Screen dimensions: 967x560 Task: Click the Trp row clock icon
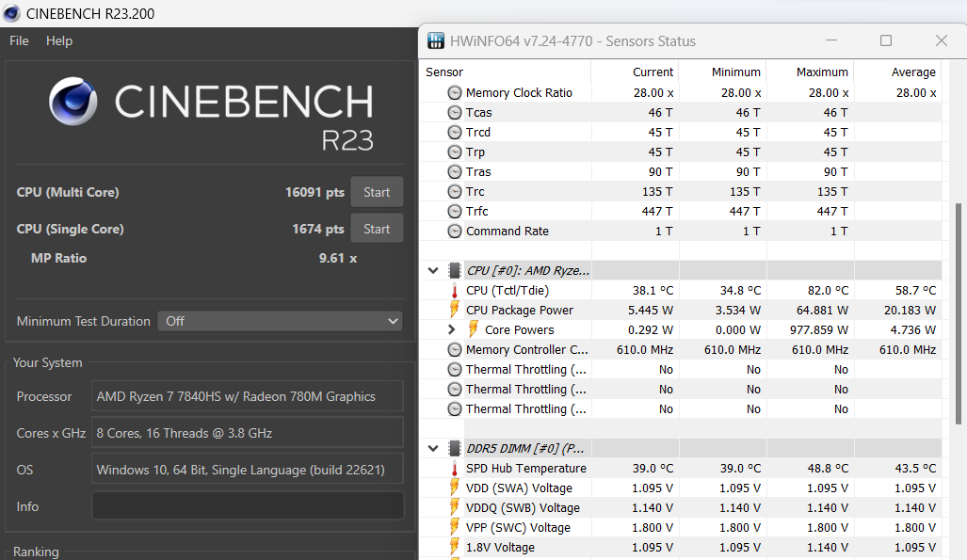455,152
